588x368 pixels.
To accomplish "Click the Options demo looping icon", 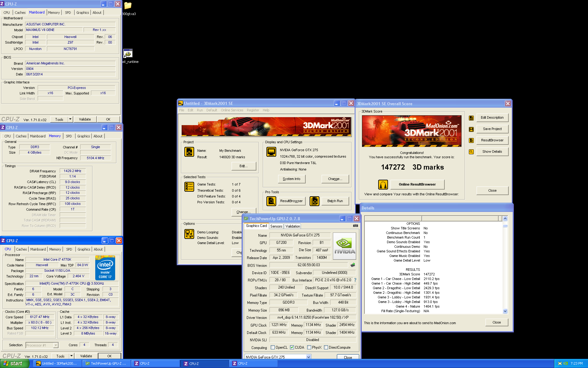I will (x=189, y=234).
